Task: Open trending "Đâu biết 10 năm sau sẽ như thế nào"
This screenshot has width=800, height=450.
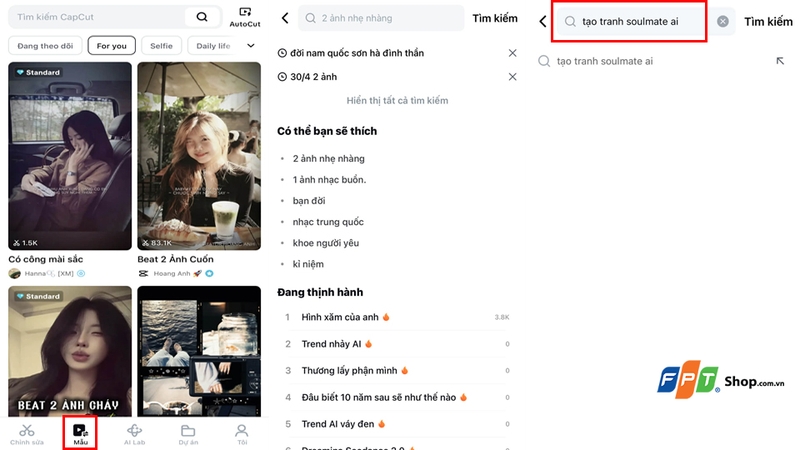Action: (x=397, y=397)
